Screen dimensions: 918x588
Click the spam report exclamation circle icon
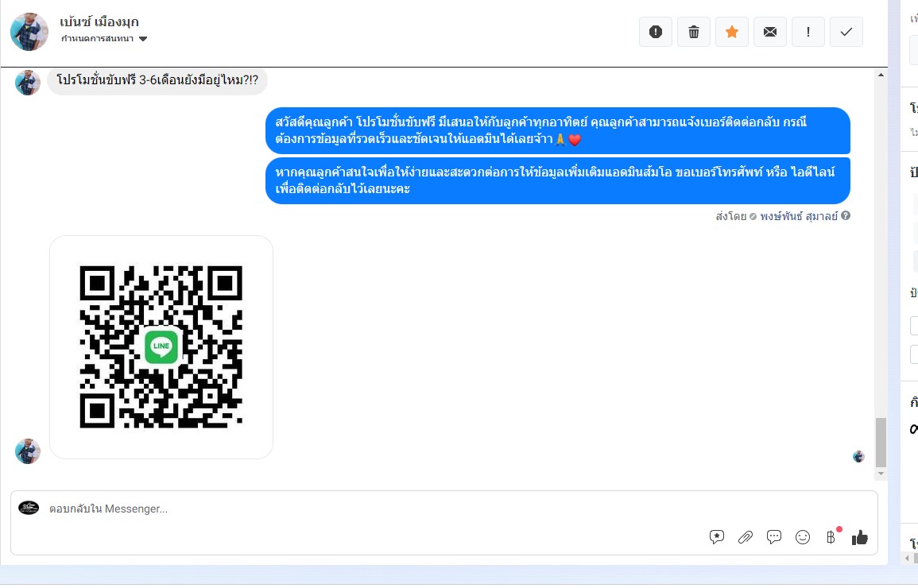tap(655, 32)
